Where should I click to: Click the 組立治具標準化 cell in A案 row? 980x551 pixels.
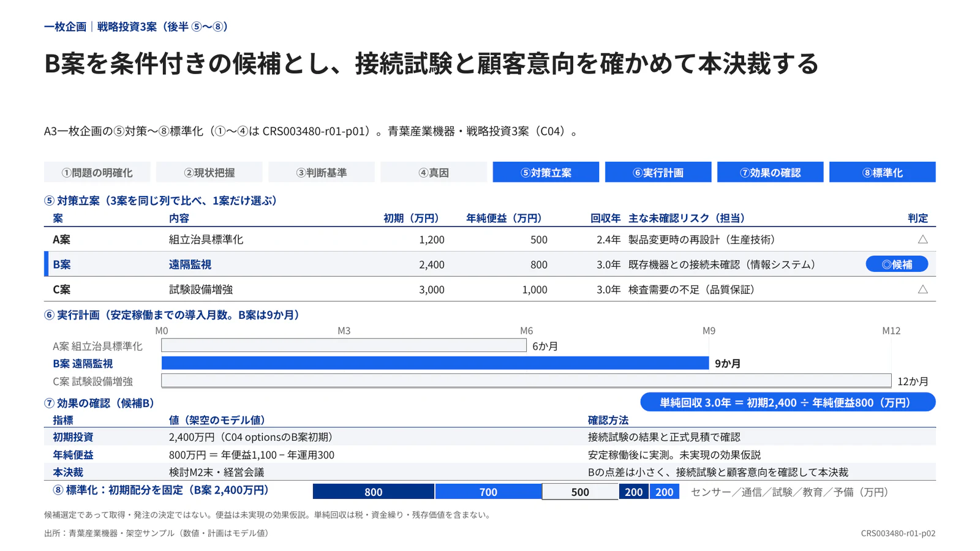[206, 239]
